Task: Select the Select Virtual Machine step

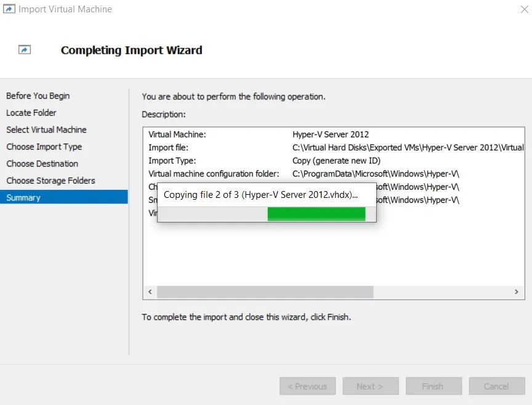Action: click(x=47, y=130)
